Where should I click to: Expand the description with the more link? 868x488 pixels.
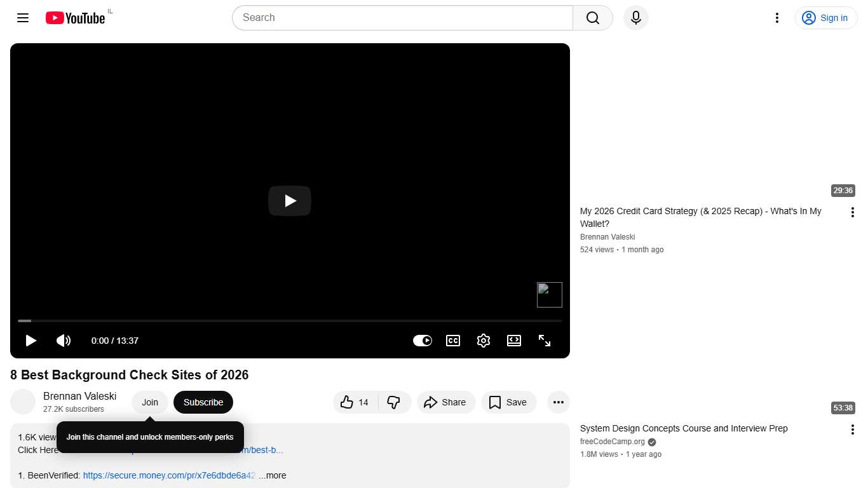click(x=273, y=475)
